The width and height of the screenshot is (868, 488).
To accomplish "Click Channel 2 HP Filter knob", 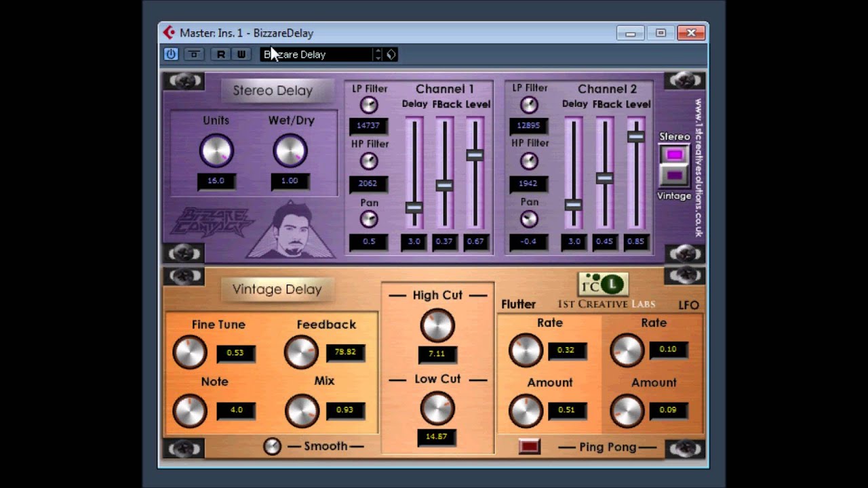I will point(529,161).
